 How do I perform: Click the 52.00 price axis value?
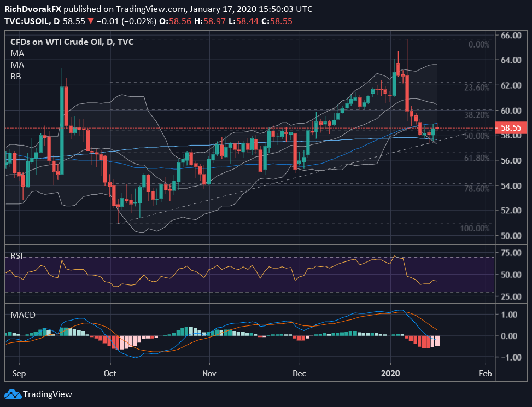click(511, 211)
